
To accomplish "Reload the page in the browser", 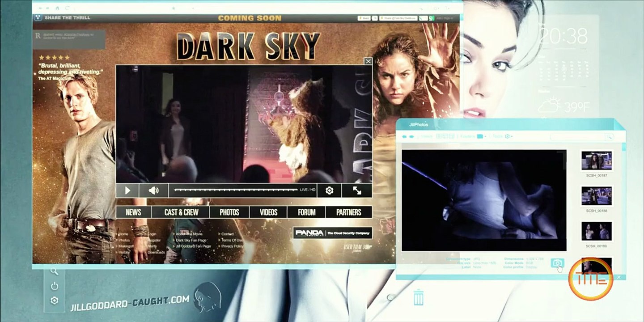I will [68, 8].
